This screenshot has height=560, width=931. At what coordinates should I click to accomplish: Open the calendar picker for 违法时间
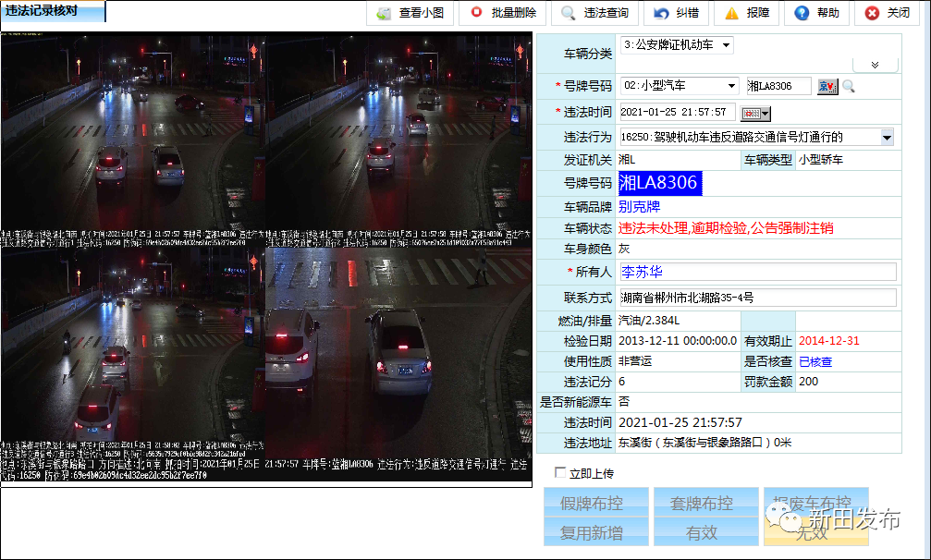[x=756, y=114]
